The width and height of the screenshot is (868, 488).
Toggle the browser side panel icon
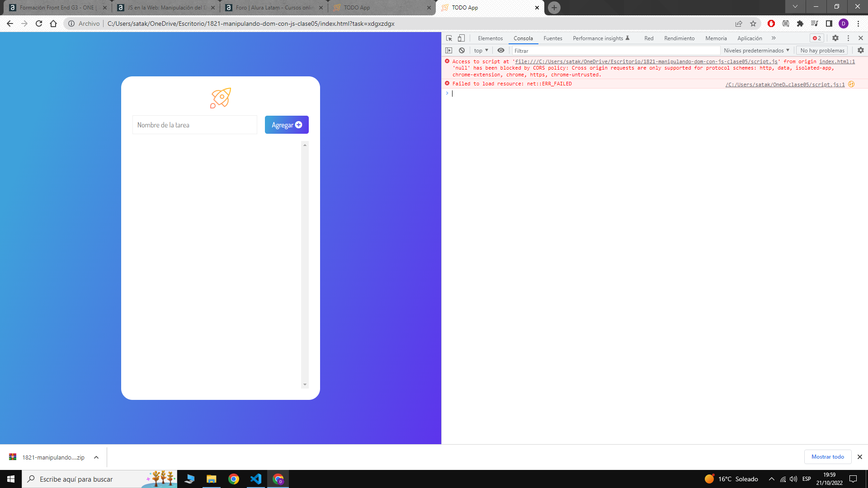(829, 23)
